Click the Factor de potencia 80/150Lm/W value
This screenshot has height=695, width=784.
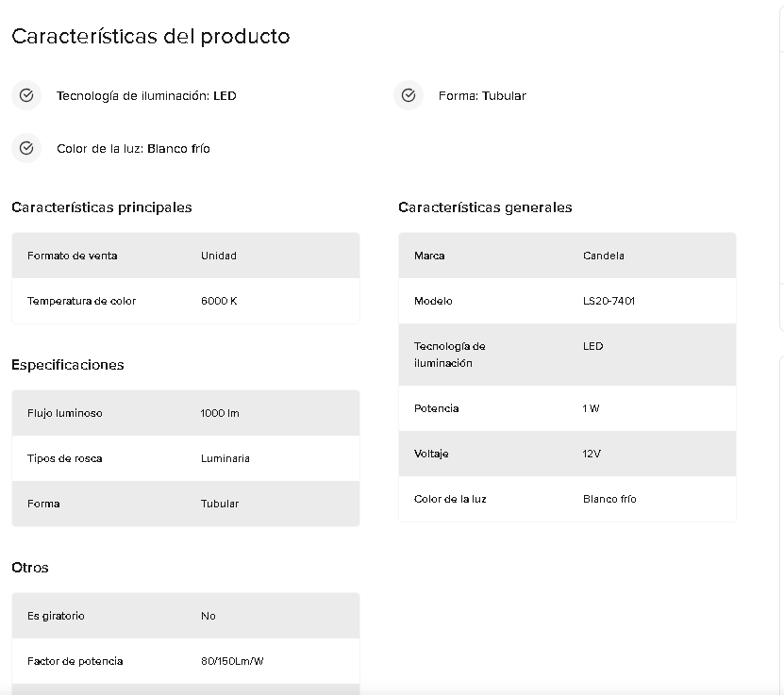pos(232,661)
